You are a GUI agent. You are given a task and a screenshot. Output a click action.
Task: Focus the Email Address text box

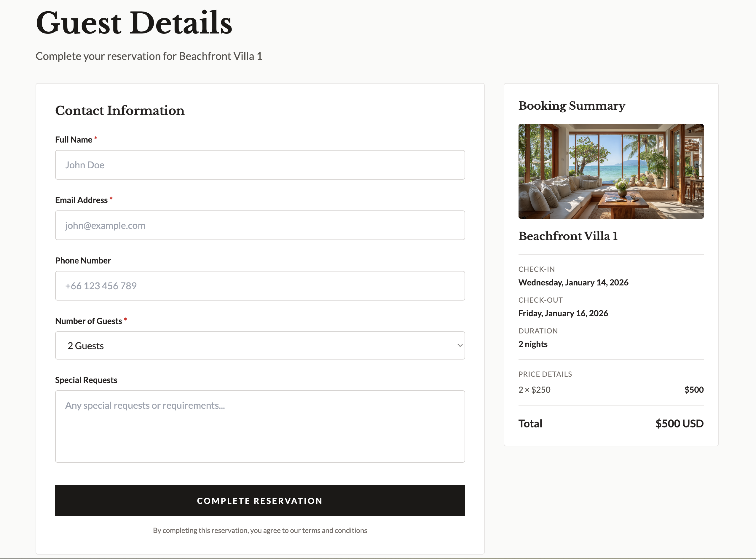[260, 225]
